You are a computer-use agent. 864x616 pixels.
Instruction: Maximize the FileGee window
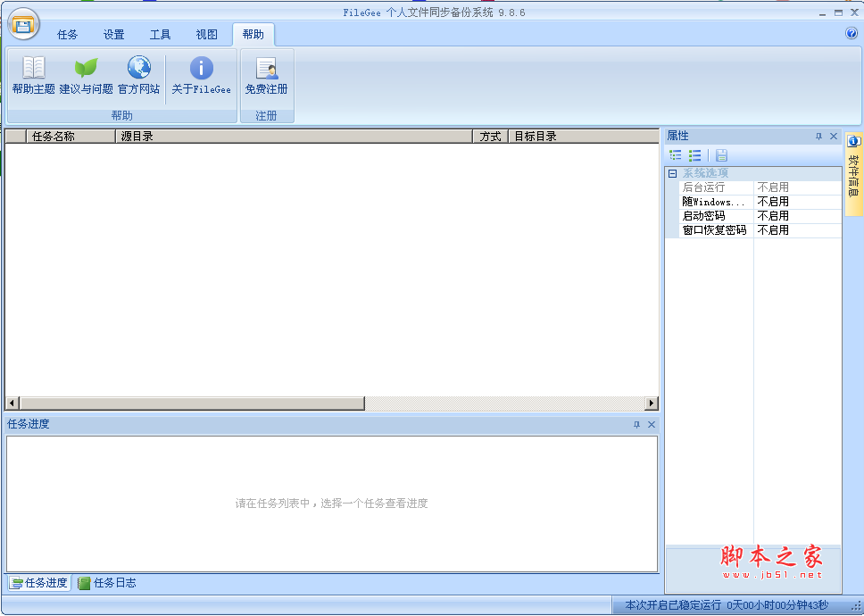(x=839, y=12)
